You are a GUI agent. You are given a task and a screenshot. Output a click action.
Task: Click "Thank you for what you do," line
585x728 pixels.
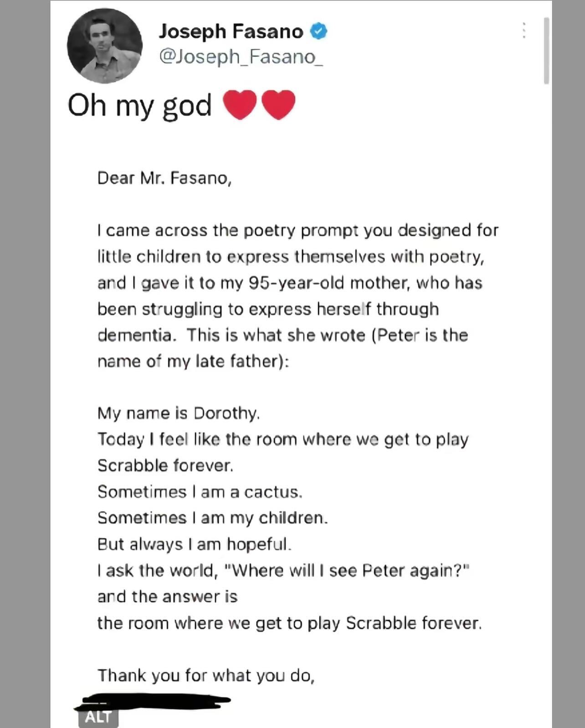206,675
